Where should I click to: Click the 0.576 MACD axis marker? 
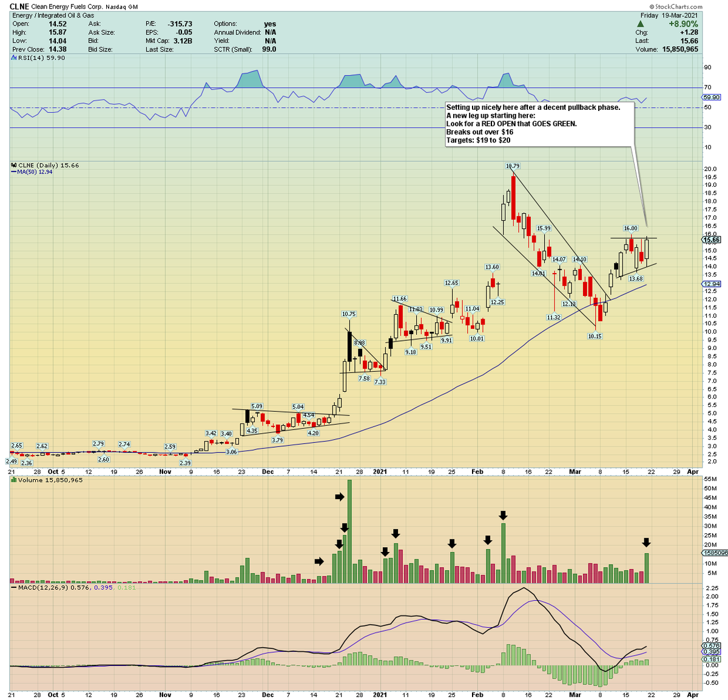click(x=711, y=646)
